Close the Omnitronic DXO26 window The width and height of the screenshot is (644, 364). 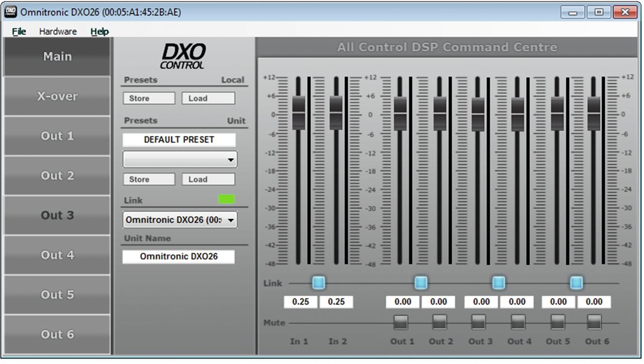[625, 12]
